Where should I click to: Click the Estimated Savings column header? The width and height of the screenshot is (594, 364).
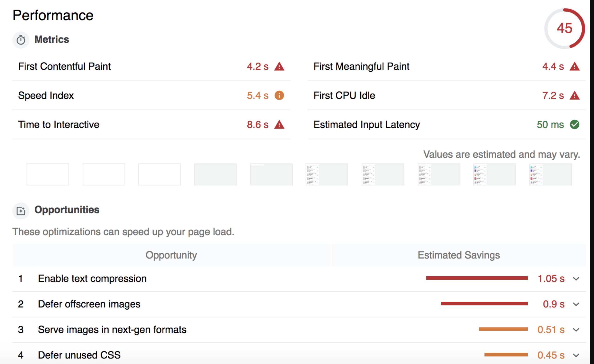click(459, 255)
